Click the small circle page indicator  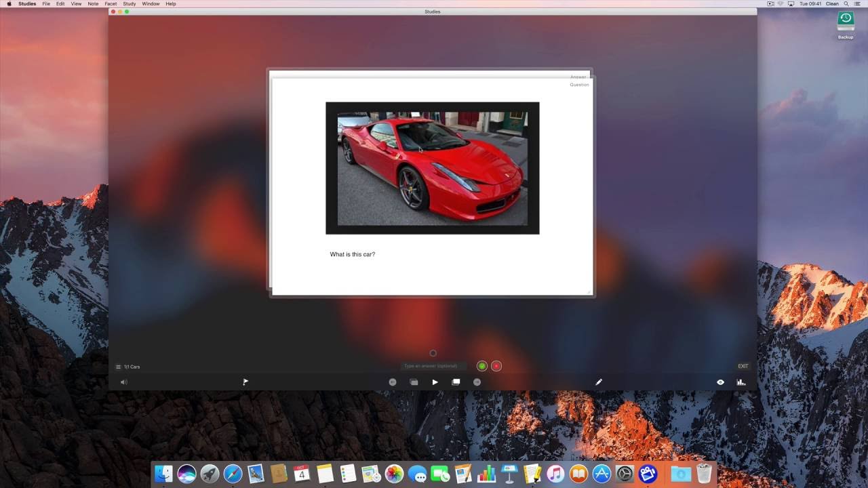[x=433, y=353]
